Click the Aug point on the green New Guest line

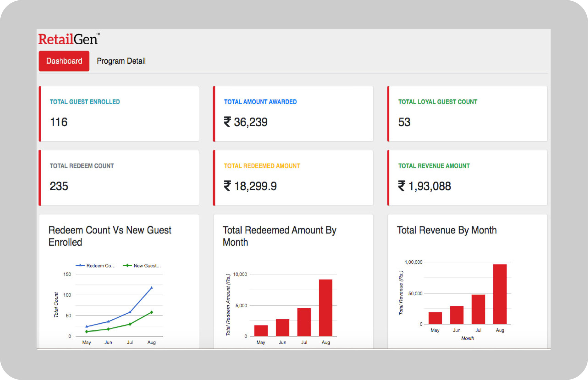point(152,312)
